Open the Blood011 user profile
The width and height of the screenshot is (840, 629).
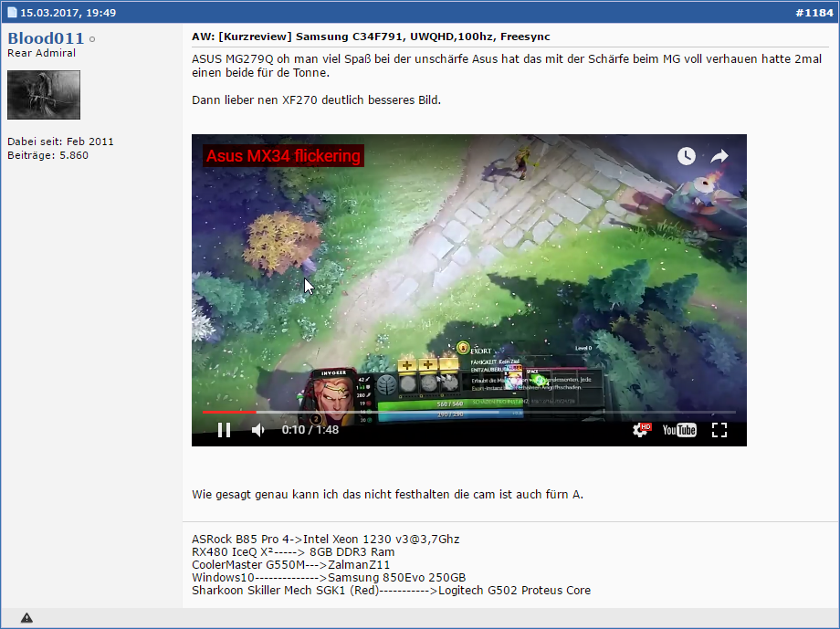(46, 38)
